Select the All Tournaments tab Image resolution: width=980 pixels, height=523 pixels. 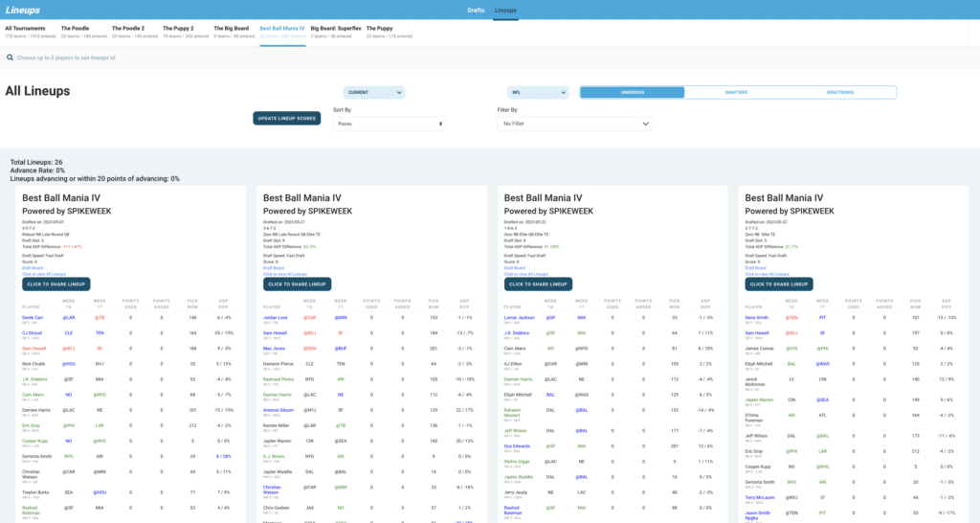(x=30, y=32)
